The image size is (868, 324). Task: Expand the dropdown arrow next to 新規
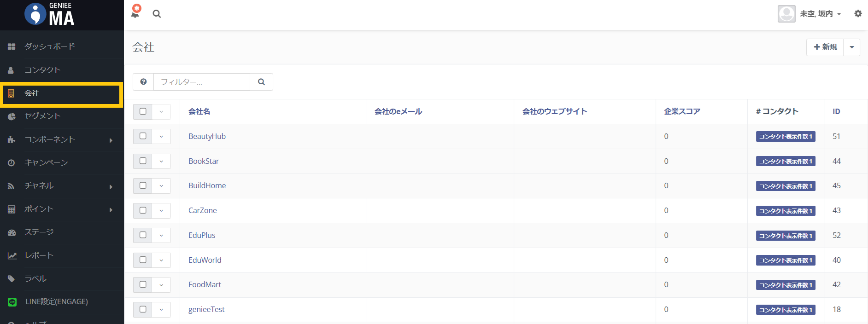851,47
